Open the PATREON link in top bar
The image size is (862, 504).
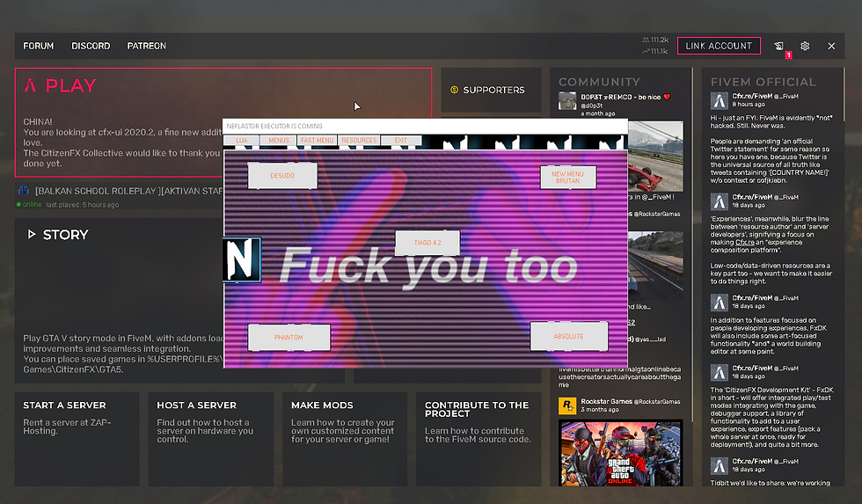pos(146,46)
